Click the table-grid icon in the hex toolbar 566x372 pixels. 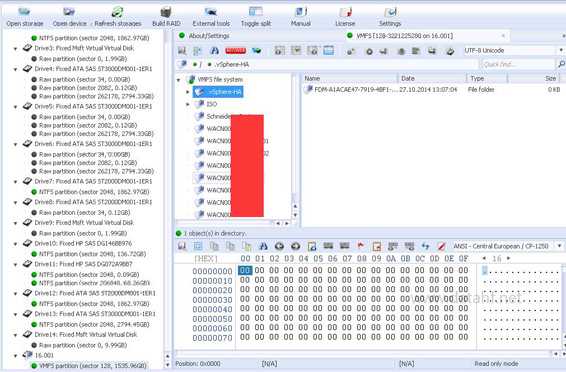click(198, 246)
